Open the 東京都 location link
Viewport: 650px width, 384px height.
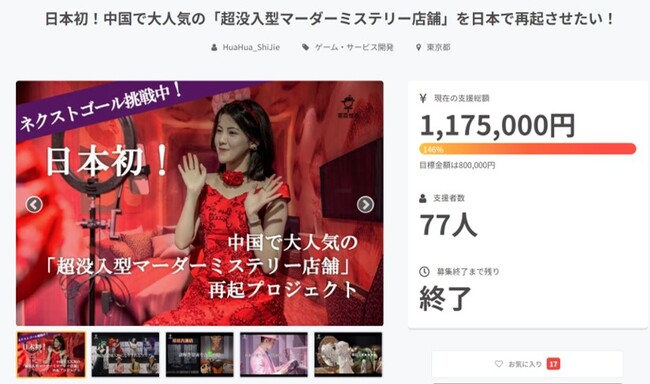pyautogui.click(x=439, y=47)
